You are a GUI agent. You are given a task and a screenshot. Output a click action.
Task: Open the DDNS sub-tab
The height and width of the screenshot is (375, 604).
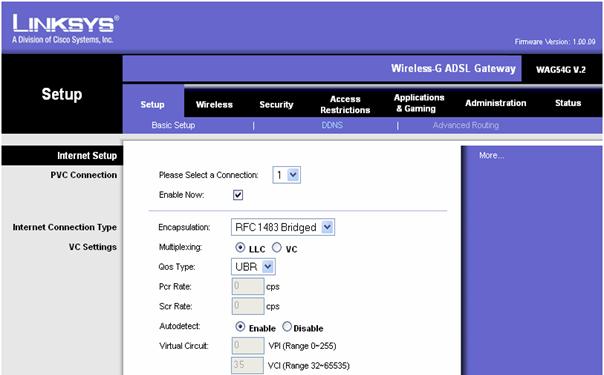332,125
